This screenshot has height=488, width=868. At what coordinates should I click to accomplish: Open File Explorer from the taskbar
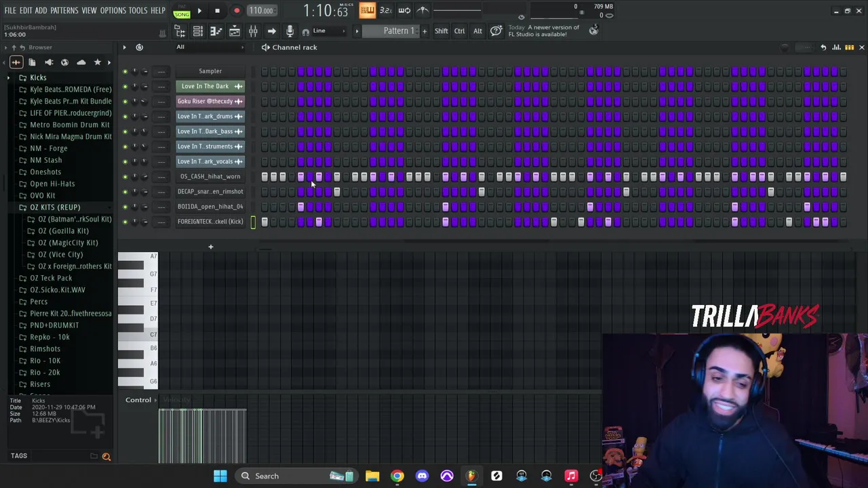(372, 476)
